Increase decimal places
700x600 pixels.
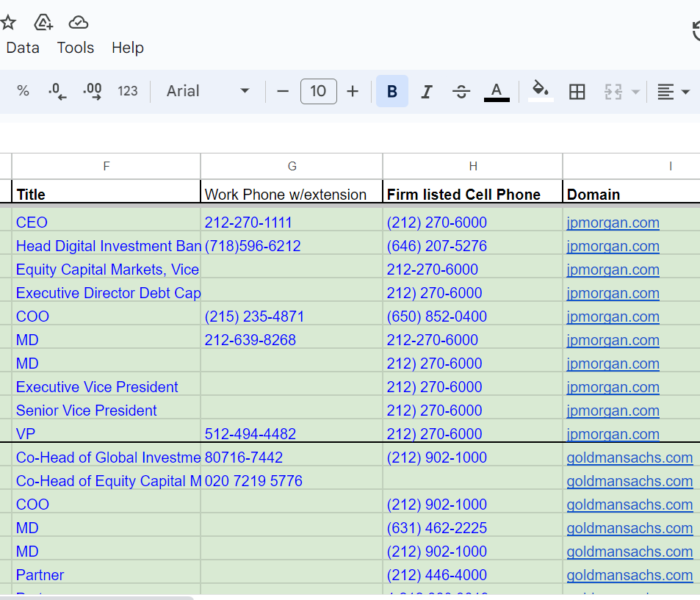[x=92, y=91]
